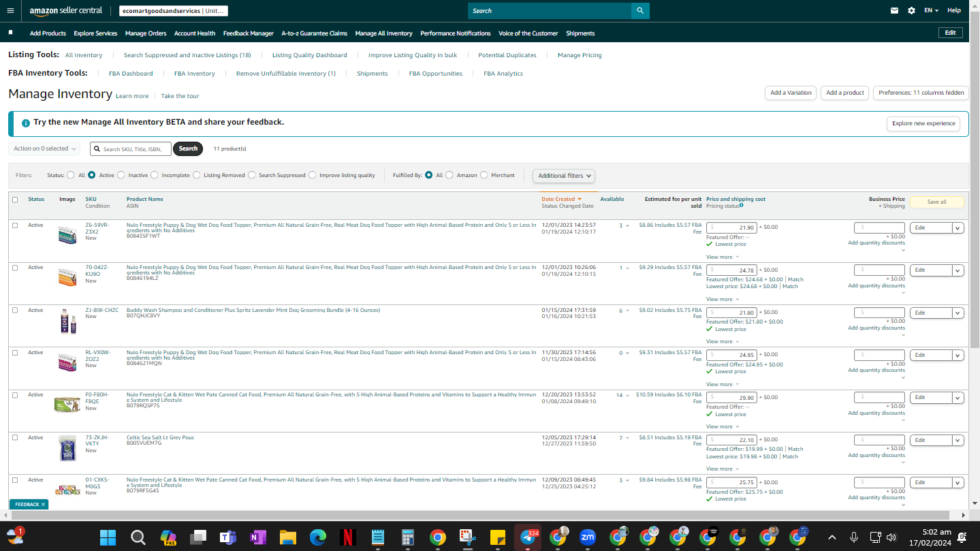Open Notepad from the taskbar
This screenshot has width=980, height=551.
click(377, 537)
